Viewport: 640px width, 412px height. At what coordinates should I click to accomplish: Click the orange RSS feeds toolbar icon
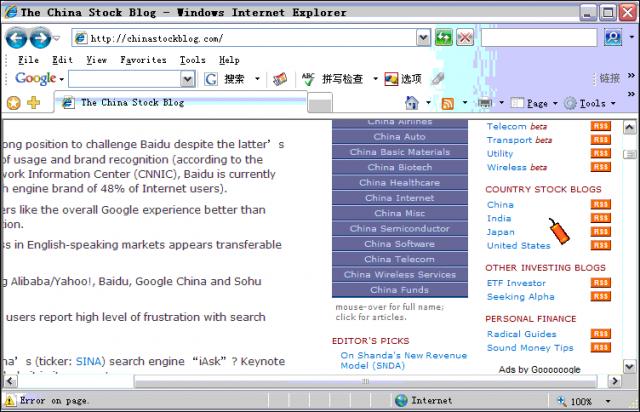448,103
